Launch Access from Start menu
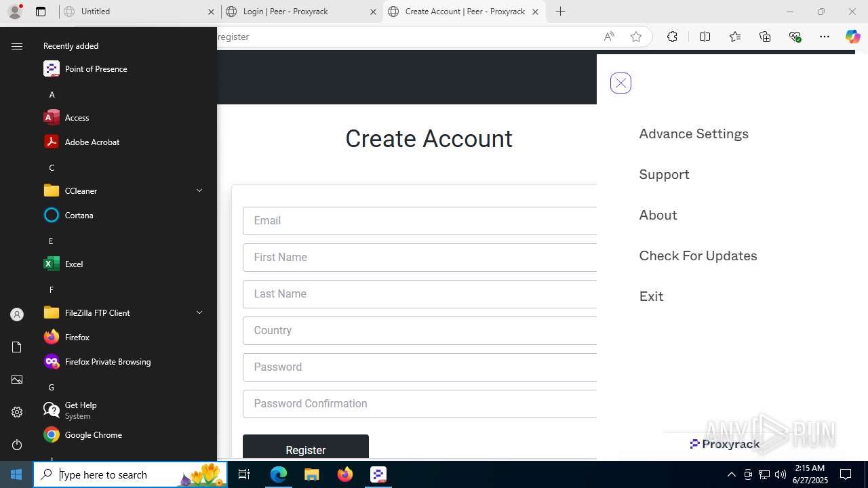The width and height of the screenshot is (868, 488). tap(125, 117)
